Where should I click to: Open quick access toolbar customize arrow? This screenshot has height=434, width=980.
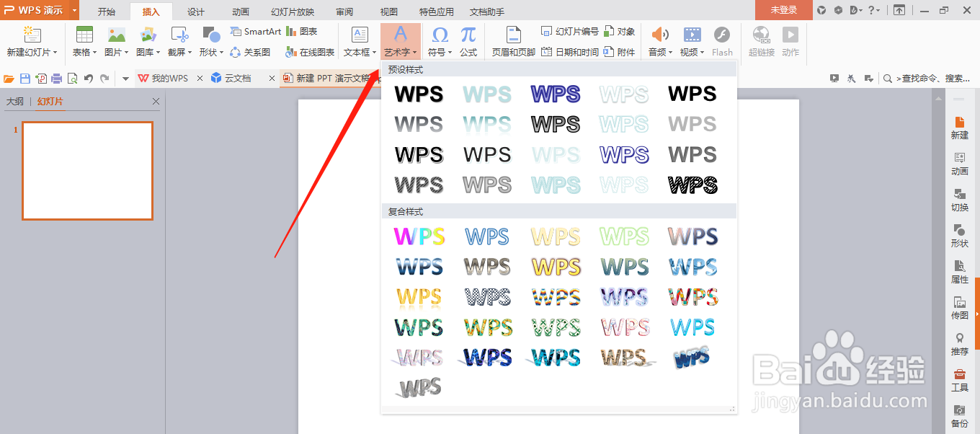[x=125, y=79]
